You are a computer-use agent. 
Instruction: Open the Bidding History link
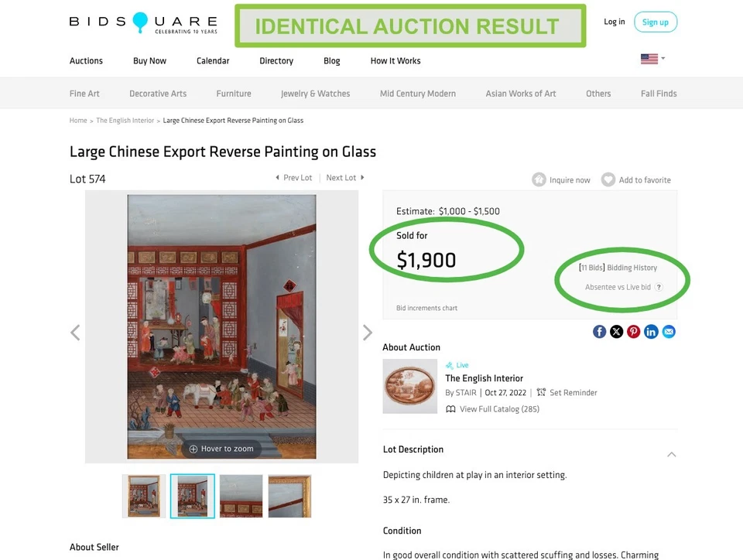coord(632,268)
